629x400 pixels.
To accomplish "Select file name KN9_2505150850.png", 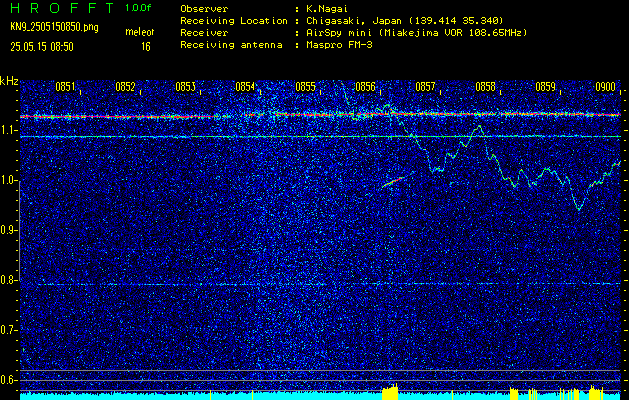I will pos(54,27).
